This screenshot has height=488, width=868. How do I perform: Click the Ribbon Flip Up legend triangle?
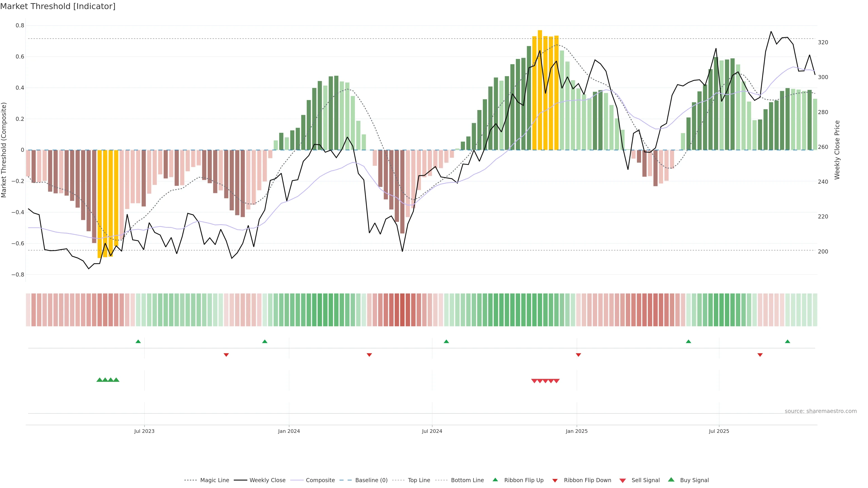pyautogui.click(x=495, y=480)
